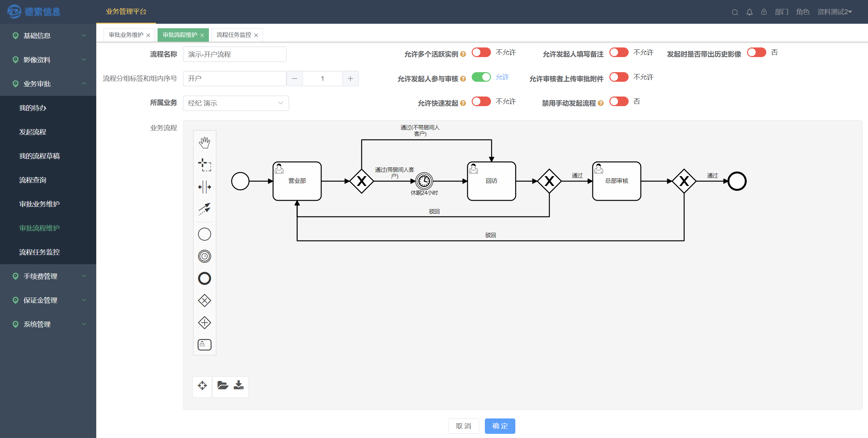Open 流程查询 in sidebar
Viewport: 868px width, 438px height.
coord(48,180)
